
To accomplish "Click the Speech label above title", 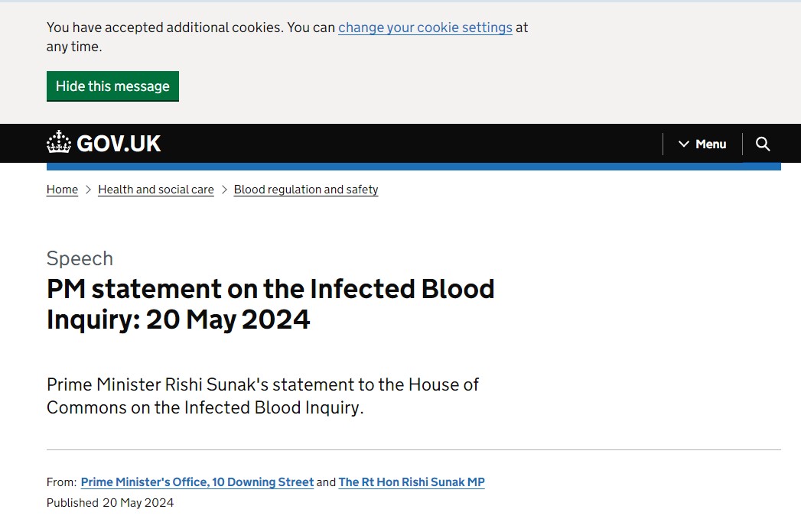I will (80, 258).
